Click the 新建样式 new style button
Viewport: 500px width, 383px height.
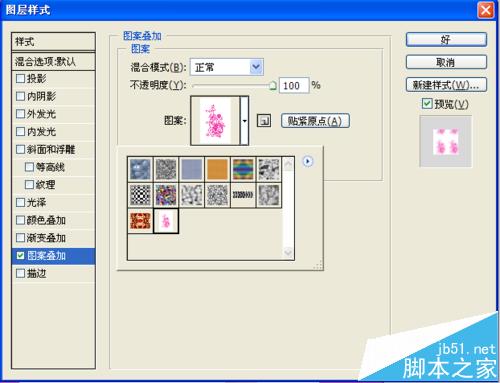pyautogui.click(x=446, y=85)
